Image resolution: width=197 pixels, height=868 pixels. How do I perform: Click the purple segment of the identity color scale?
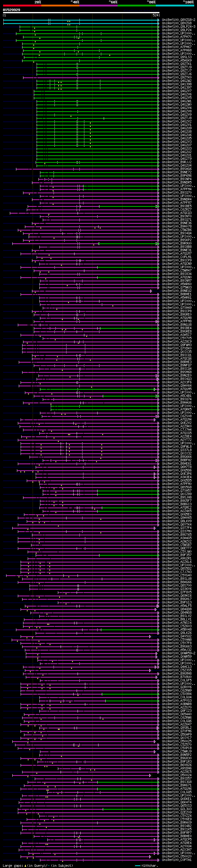point(98,6)
